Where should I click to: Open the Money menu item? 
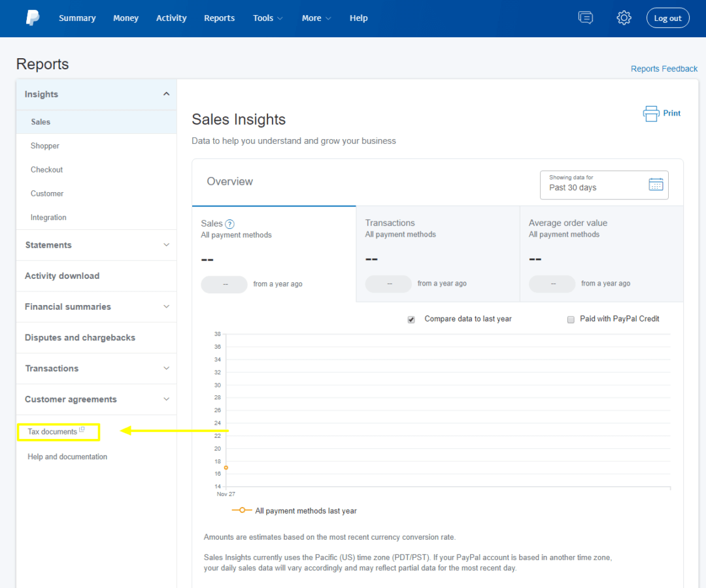pyautogui.click(x=126, y=18)
